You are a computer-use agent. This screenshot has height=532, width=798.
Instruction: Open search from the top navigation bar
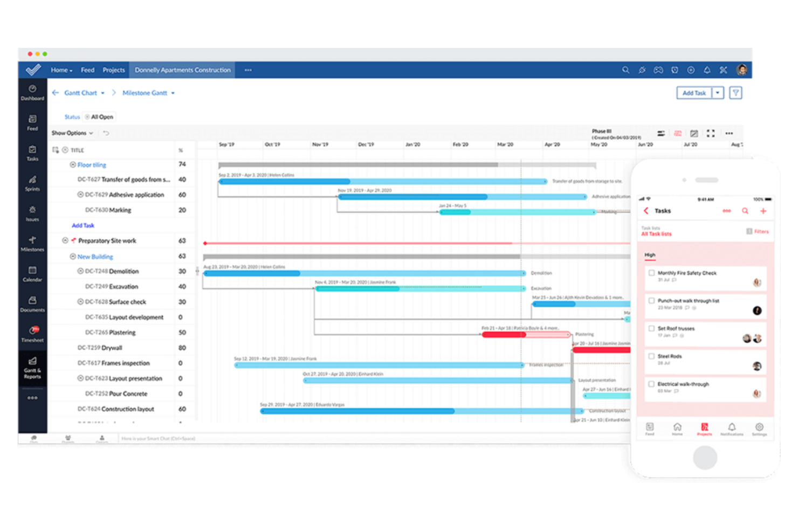click(625, 70)
